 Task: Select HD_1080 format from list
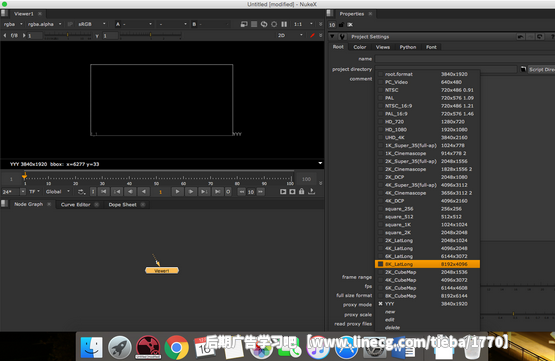(x=427, y=130)
